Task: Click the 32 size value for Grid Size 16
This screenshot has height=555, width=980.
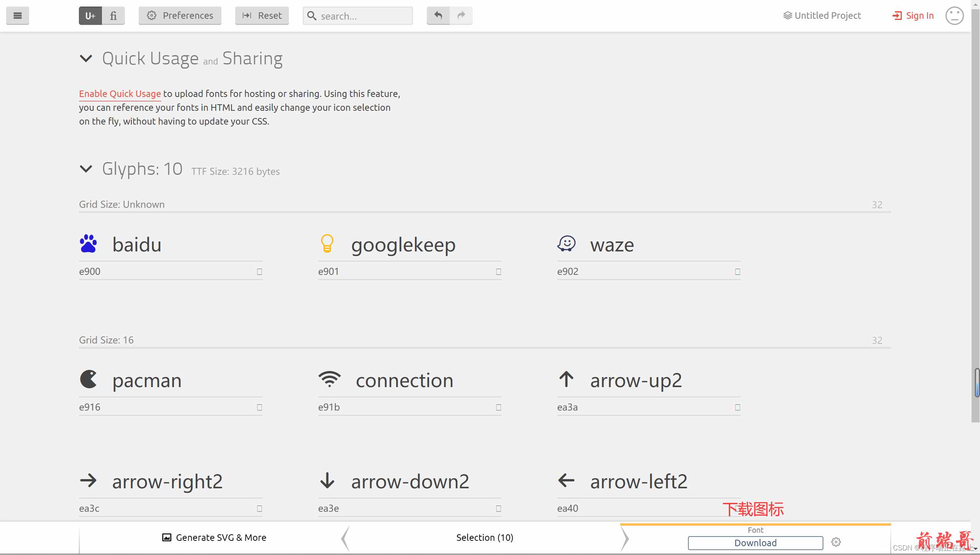Action: coord(877,340)
